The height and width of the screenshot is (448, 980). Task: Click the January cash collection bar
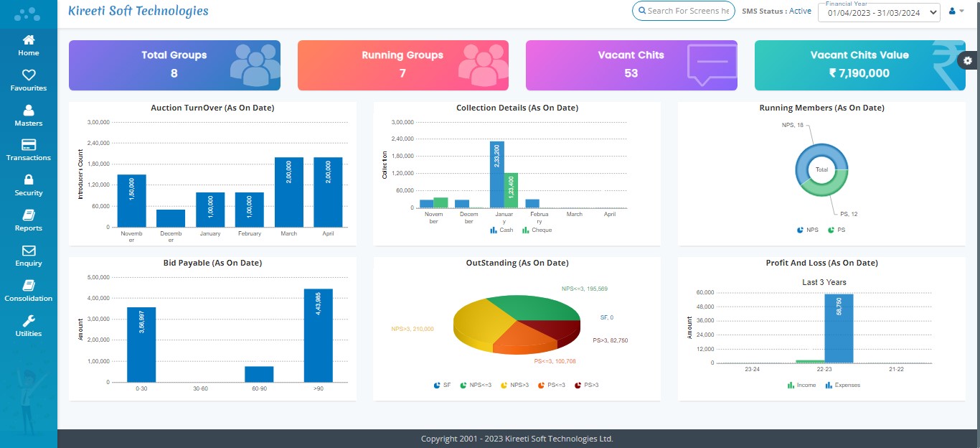click(x=496, y=174)
